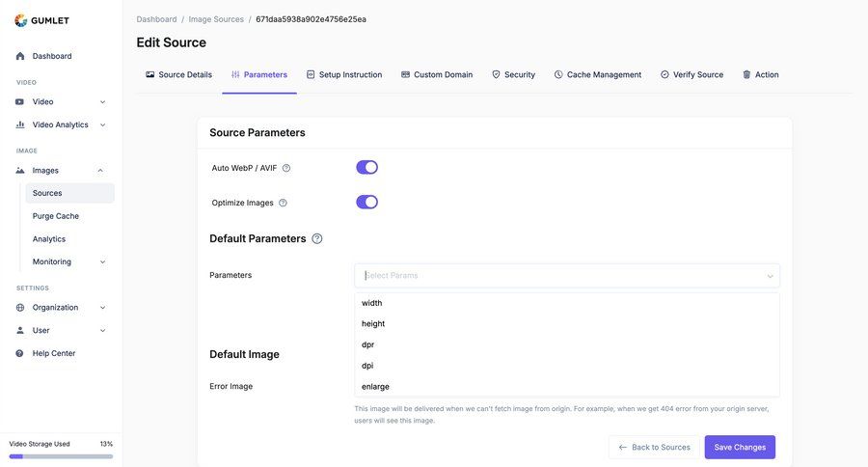Click the Organization globe icon
Screen dimensions: 868x467
tap(20, 308)
